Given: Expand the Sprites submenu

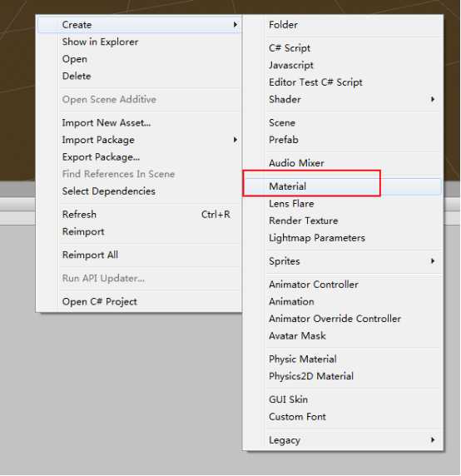Looking at the screenshot, I should [x=343, y=261].
